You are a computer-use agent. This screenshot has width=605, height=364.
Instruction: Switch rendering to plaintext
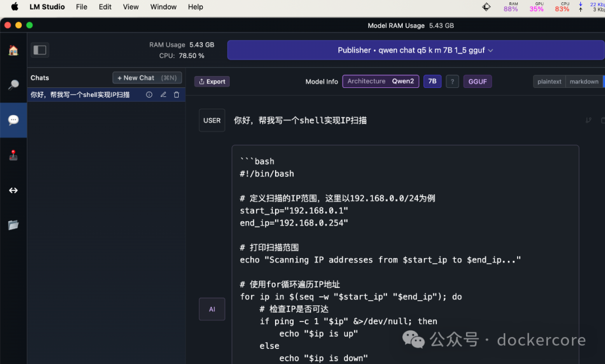tap(550, 81)
